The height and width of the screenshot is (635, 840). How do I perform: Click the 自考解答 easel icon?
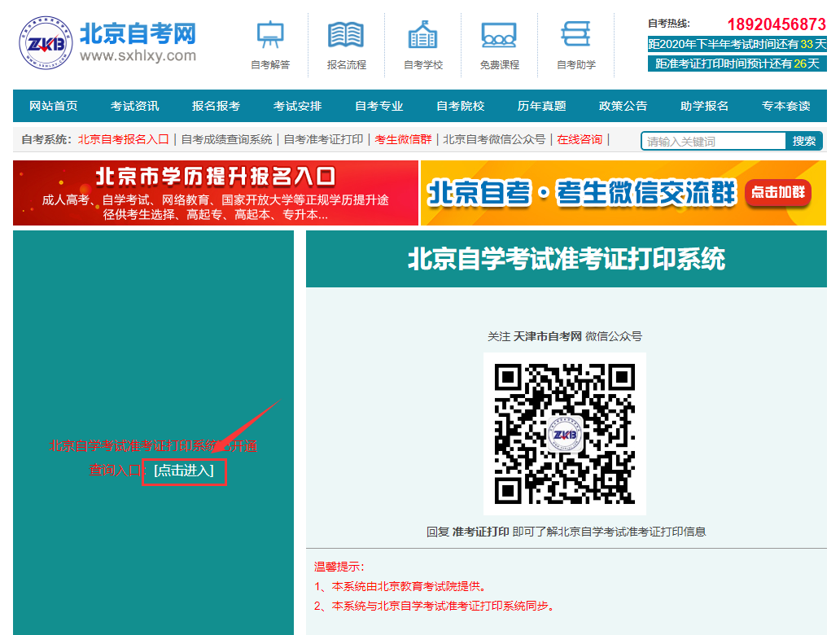coord(270,35)
